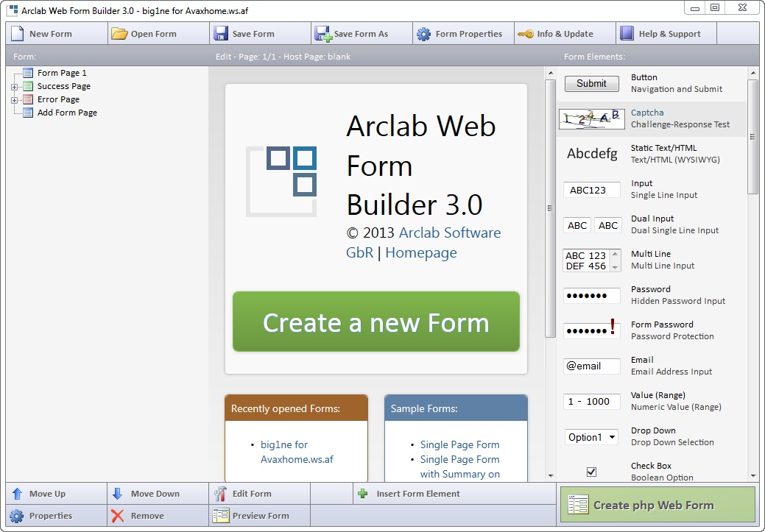The height and width of the screenshot is (532, 765).
Task: Open Form Properties from the toolbar
Action: pyautogui.click(x=462, y=33)
